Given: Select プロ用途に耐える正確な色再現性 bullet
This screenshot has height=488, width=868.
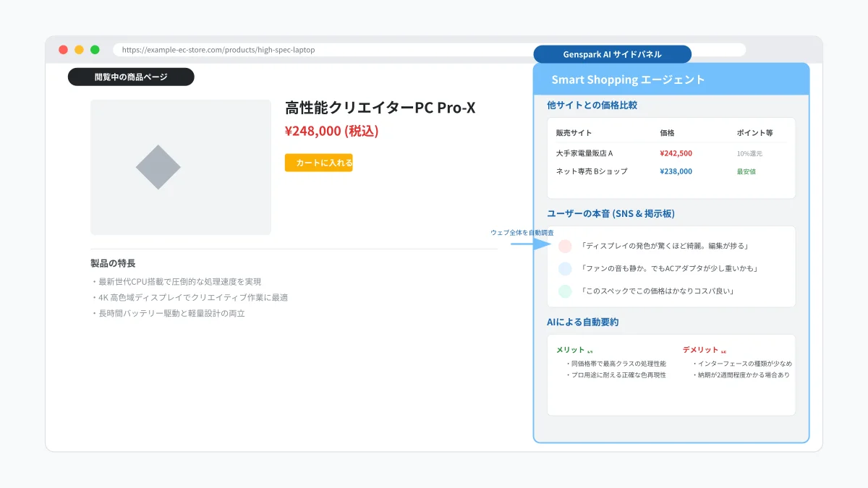Looking at the screenshot, I should pos(616,375).
